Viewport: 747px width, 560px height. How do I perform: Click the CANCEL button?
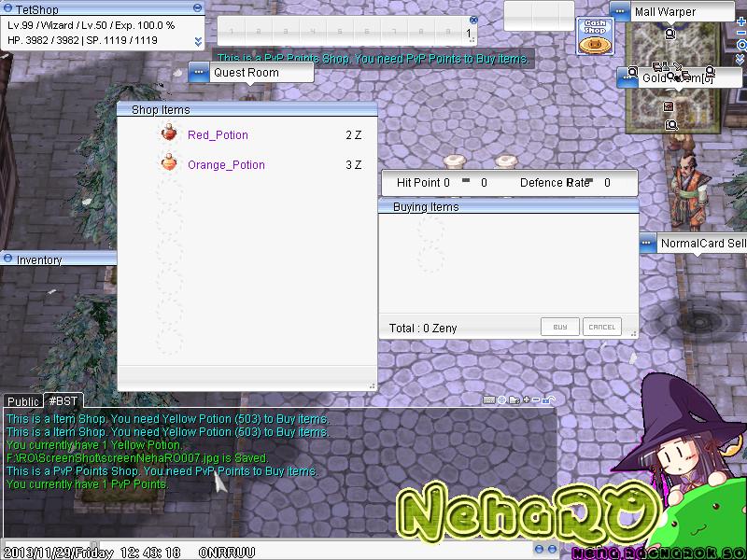click(x=602, y=327)
